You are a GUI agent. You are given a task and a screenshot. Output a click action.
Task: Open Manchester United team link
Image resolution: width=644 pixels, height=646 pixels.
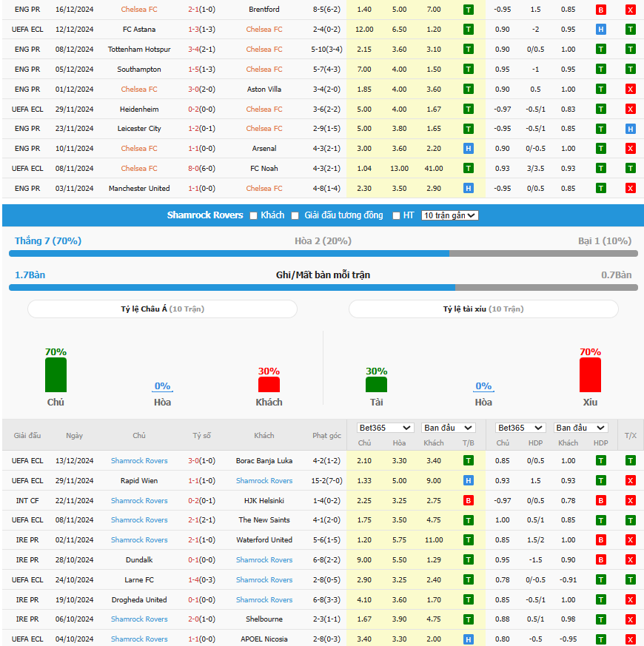click(x=139, y=188)
